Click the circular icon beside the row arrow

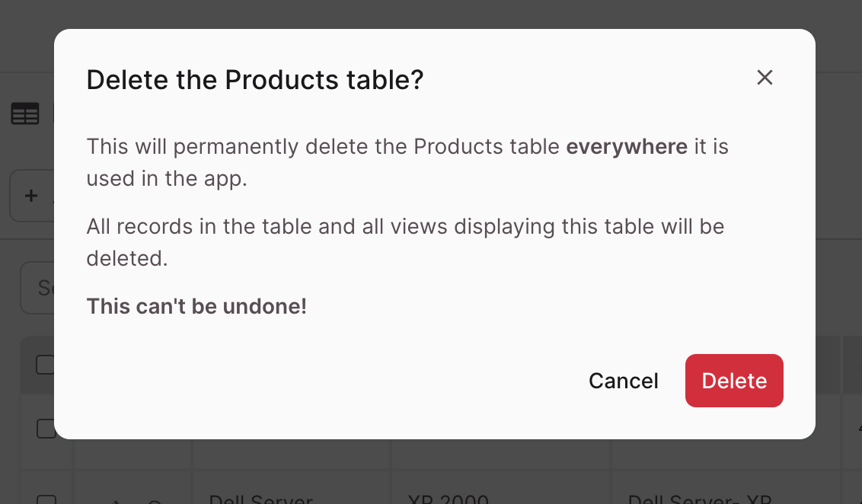tap(155, 501)
